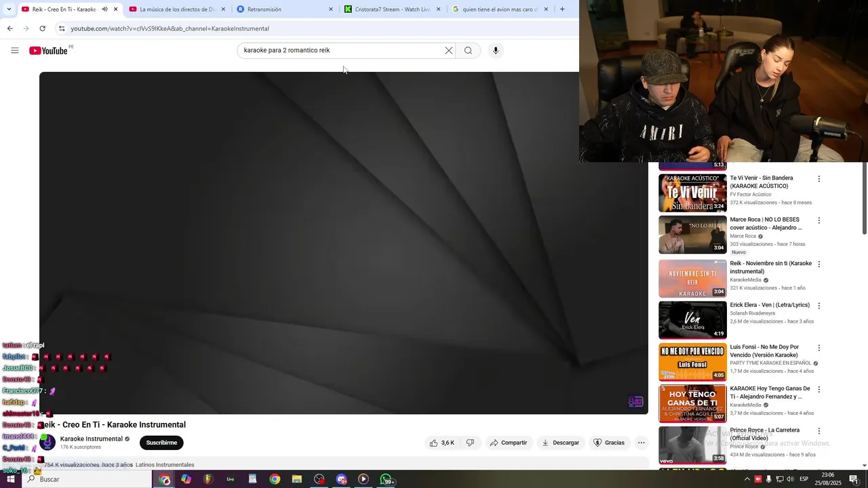868x488 pixels.
Task: Open FV Factor Acústico channel link
Action: 750,195
